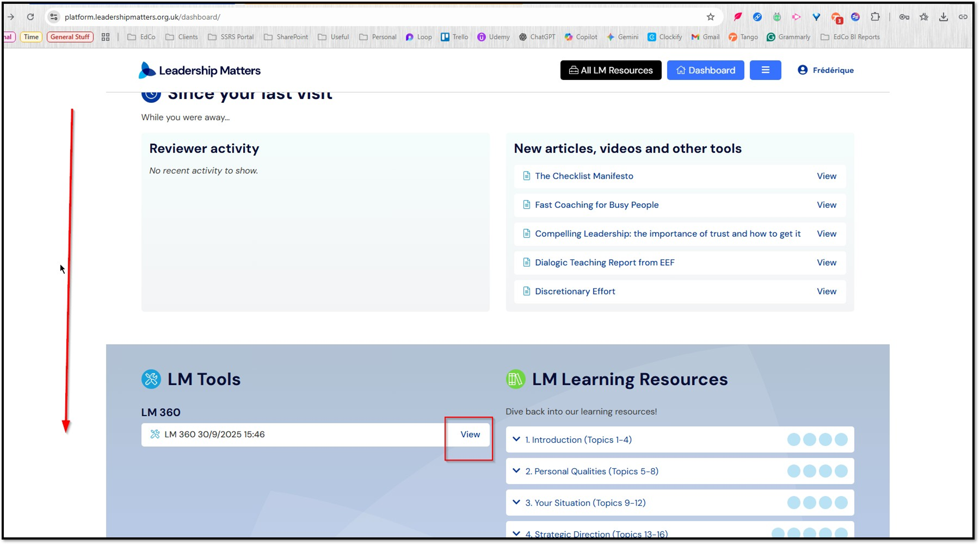
Task: Open the EdCo bookmarks folder
Action: coord(141,37)
